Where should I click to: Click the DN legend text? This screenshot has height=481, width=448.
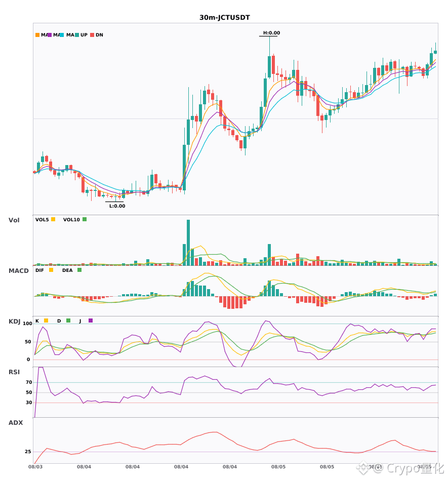[x=99, y=35]
